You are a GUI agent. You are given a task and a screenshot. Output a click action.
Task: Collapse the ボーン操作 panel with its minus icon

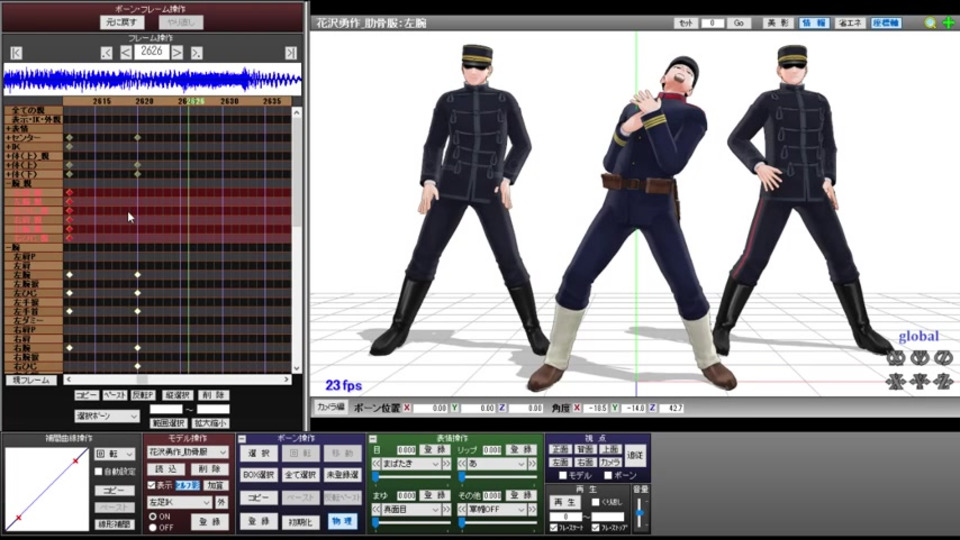click(x=242, y=438)
